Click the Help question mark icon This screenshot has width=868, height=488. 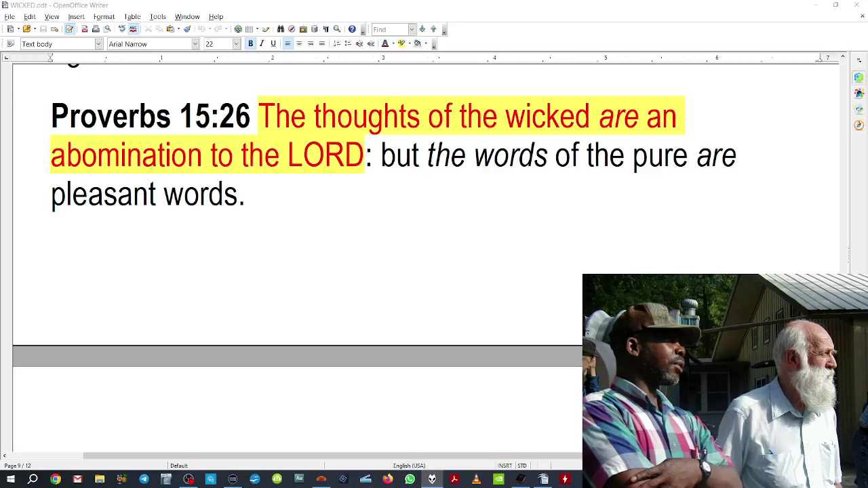point(352,29)
